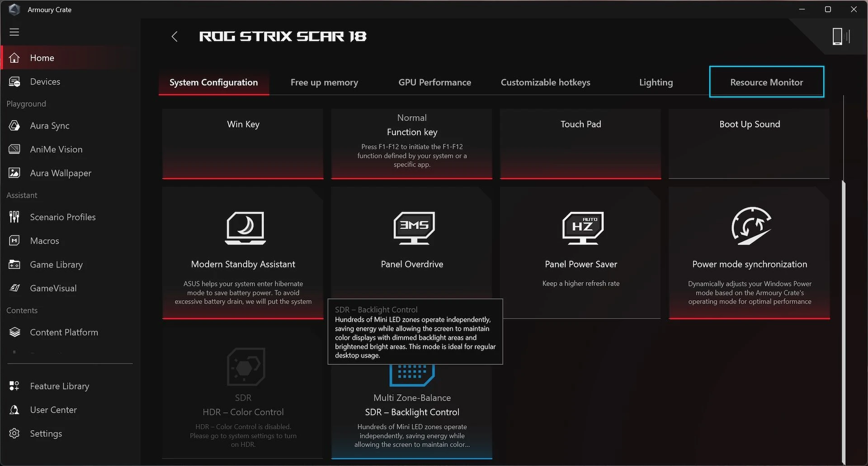Open Customizable hotkeys tab
Screen dimensions: 868x466
point(545,82)
